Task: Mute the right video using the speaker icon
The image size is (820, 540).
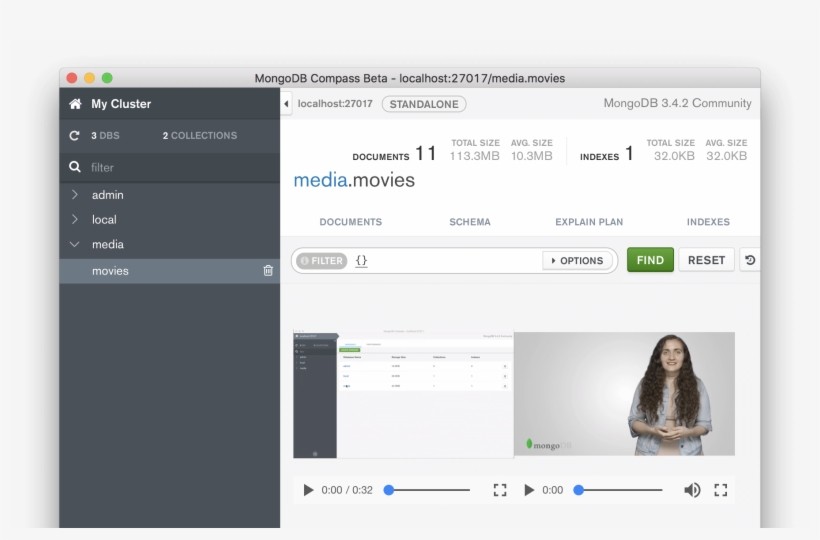Action: 692,490
